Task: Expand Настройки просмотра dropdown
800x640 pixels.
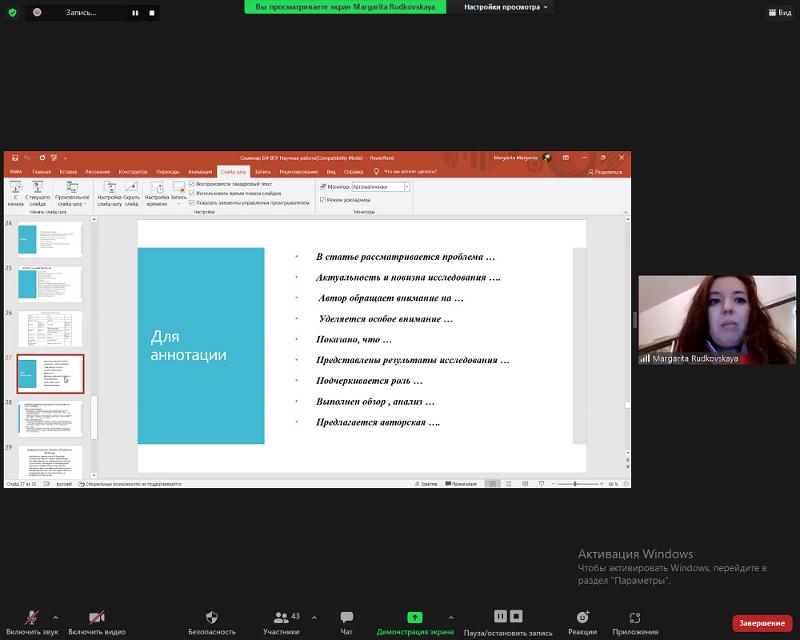Action: [x=507, y=7]
